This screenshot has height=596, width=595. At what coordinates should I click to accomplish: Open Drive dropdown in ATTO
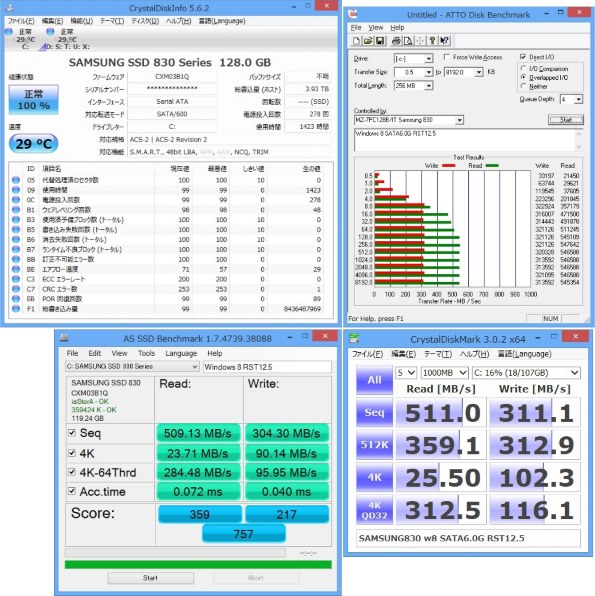coord(429,59)
